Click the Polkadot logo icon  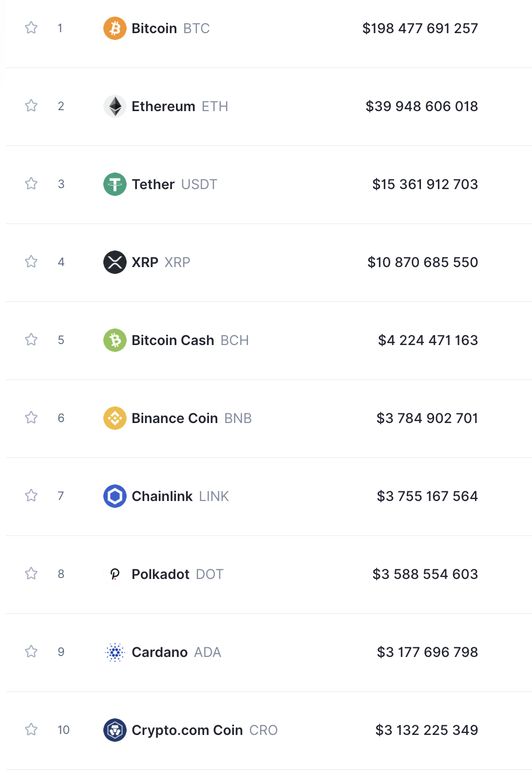pyautogui.click(x=115, y=574)
